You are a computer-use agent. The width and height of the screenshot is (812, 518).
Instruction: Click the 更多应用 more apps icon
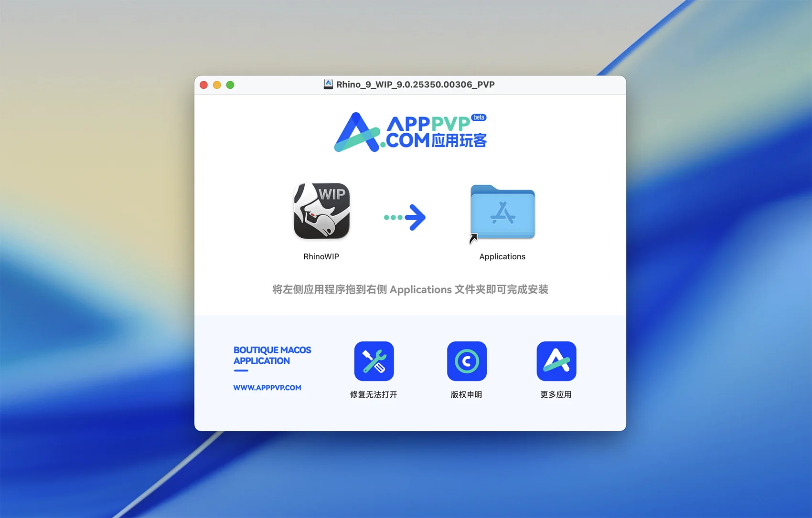556,361
